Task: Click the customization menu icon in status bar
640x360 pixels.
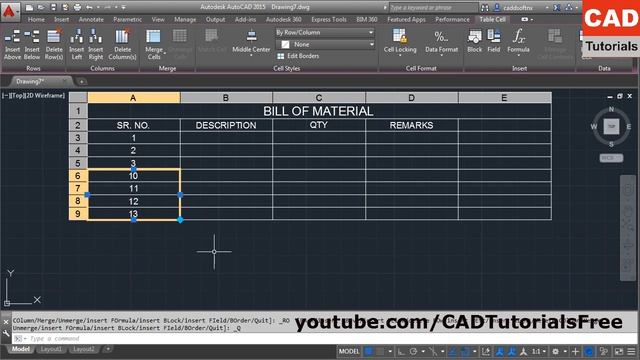Action: [x=631, y=351]
